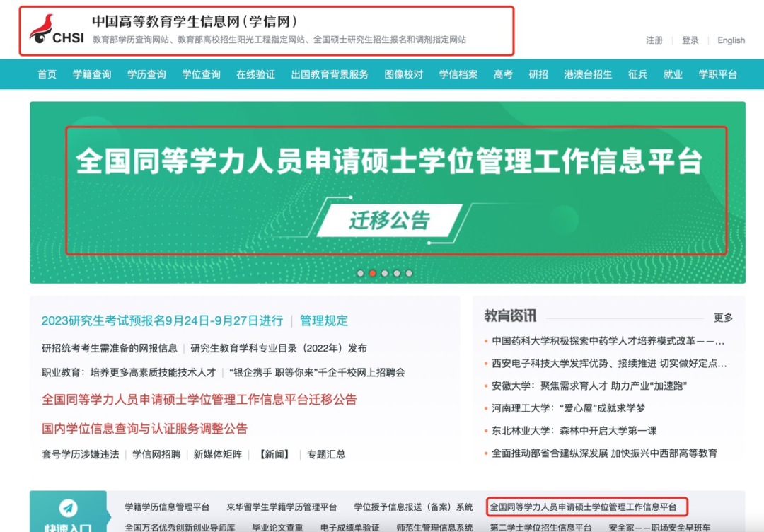Select the fourth carousel dot
The width and height of the screenshot is (764, 532).
(397, 273)
